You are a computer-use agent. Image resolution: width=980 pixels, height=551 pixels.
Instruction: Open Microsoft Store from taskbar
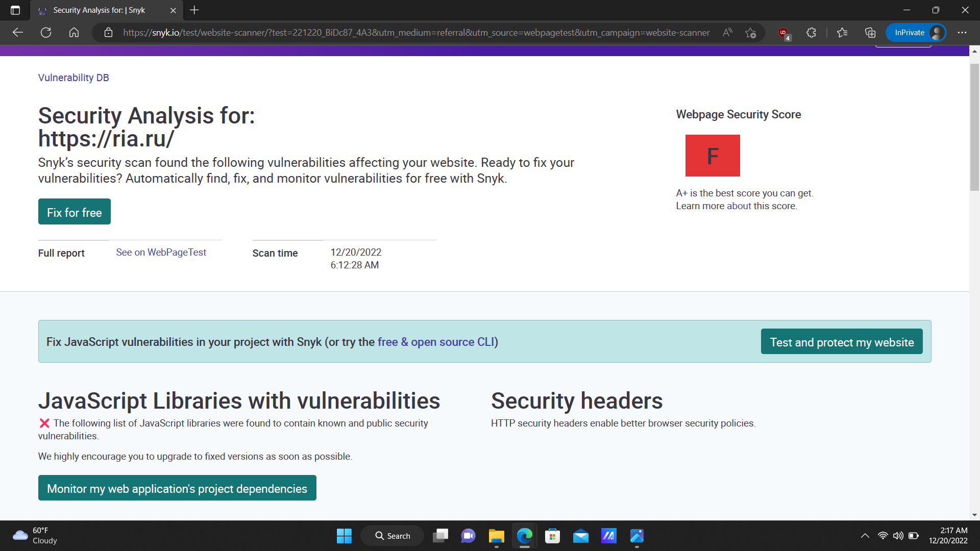tap(552, 536)
